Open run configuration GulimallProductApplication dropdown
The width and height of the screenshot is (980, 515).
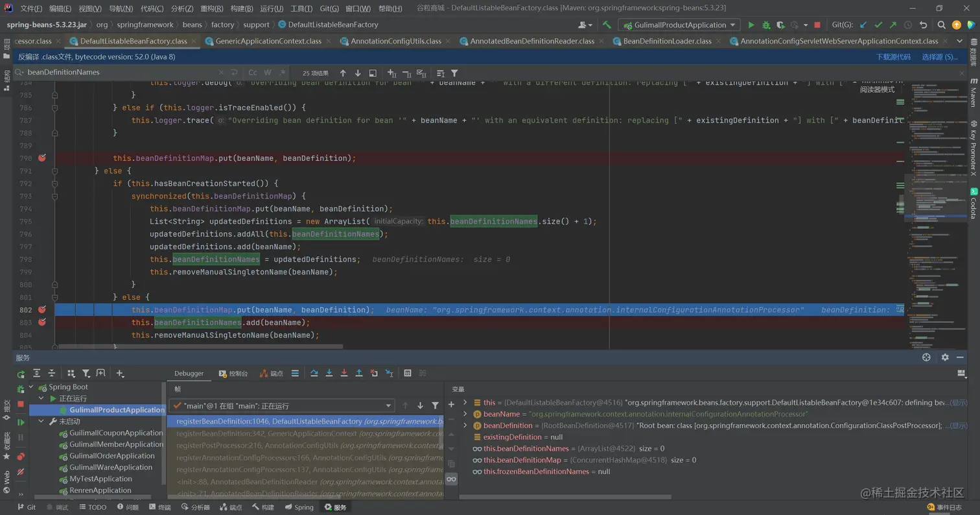click(679, 25)
